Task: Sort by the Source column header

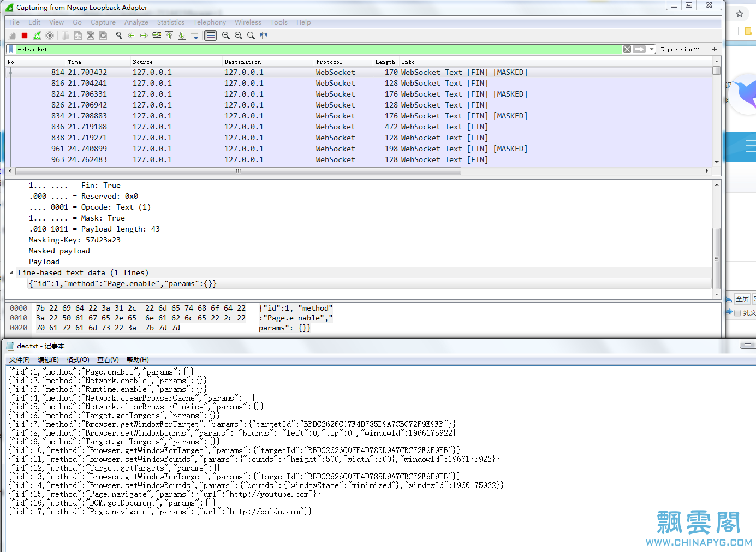Action: tap(176, 62)
